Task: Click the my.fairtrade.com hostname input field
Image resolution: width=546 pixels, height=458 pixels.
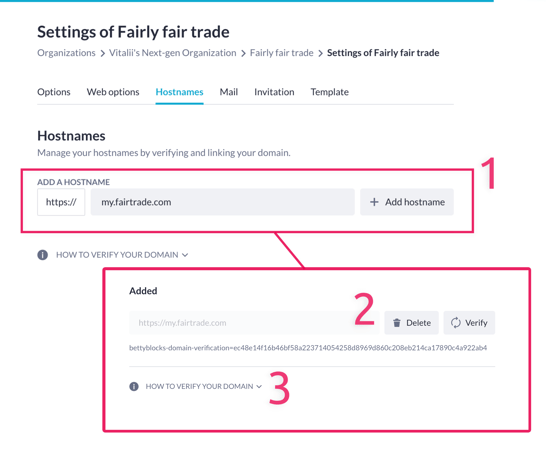Action: 223,202
